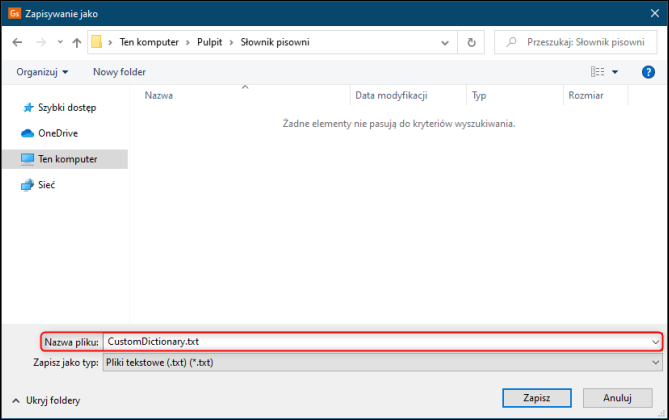Open recent locations dropdown arrow
This screenshot has height=420, width=669.
(x=60, y=42)
